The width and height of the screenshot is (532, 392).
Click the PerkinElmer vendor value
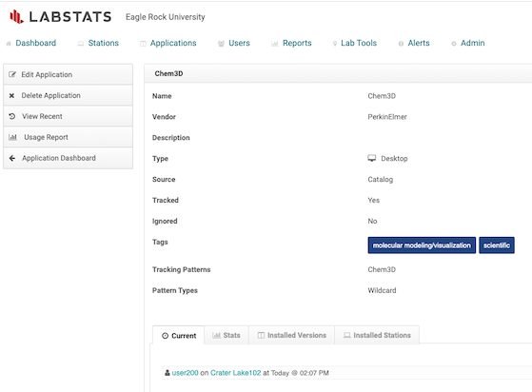tap(387, 117)
